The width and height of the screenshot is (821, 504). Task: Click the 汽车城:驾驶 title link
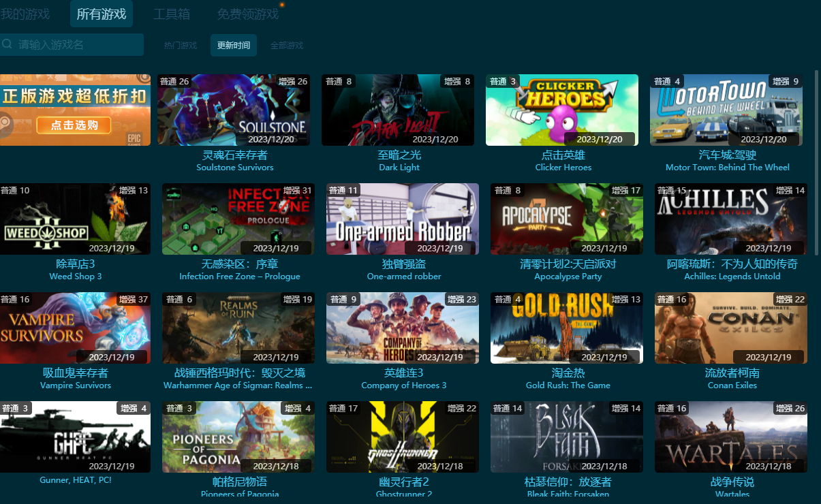[x=728, y=155]
